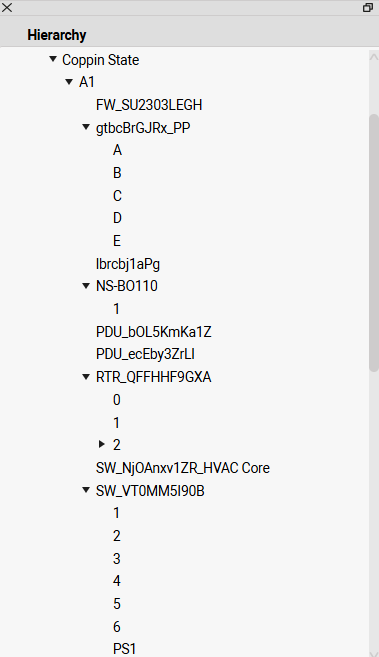Click the scrollbar up arrow
Image resolution: width=379 pixels, height=657 pixels.
pos(374,58)
